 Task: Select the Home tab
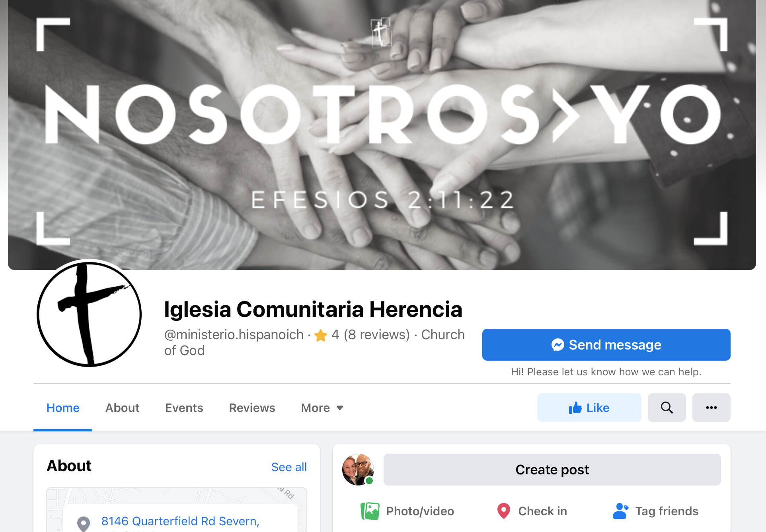click(63, 408)
